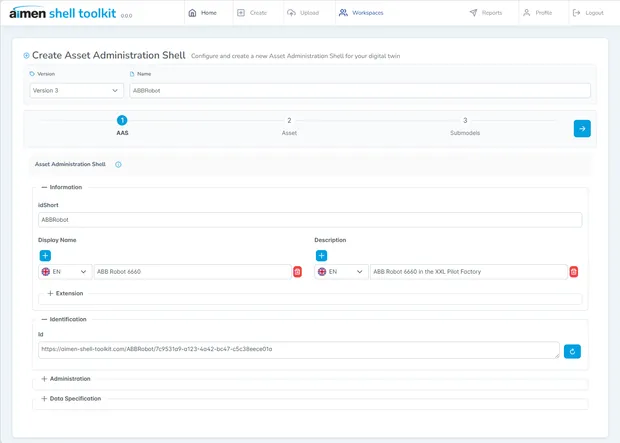620x443 pixels.
Task: Open the Display Name language dropdown
Action: (x=65, y=272)
